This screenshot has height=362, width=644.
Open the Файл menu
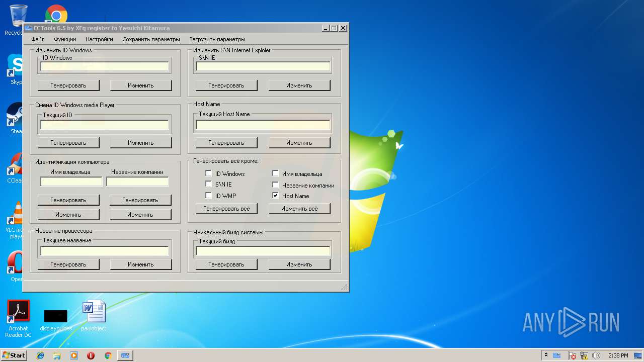tap(38, 39)
